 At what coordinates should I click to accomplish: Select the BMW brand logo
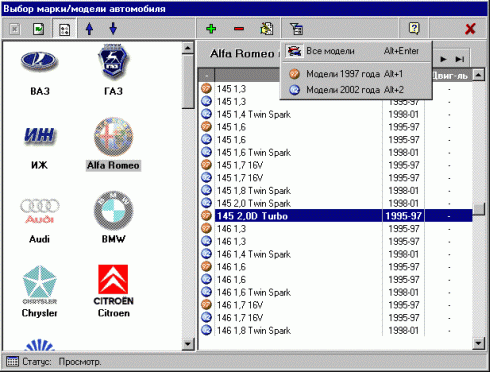(113, 211)
